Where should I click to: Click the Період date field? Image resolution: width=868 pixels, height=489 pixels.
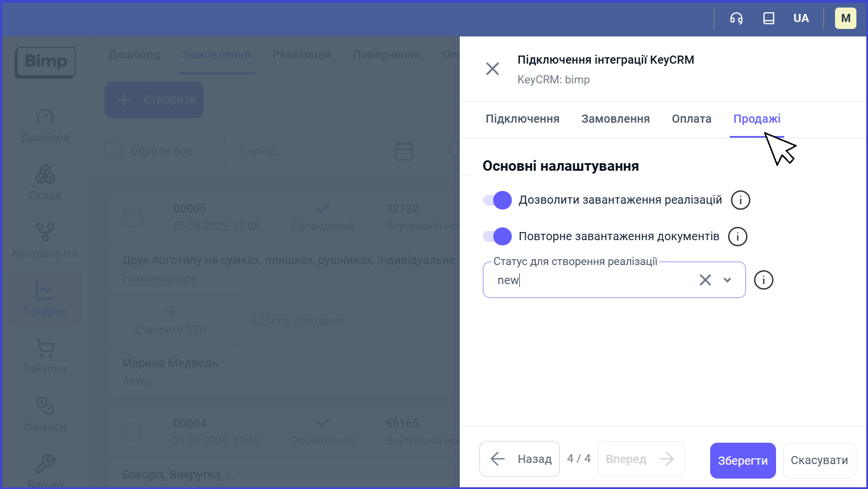323,151
